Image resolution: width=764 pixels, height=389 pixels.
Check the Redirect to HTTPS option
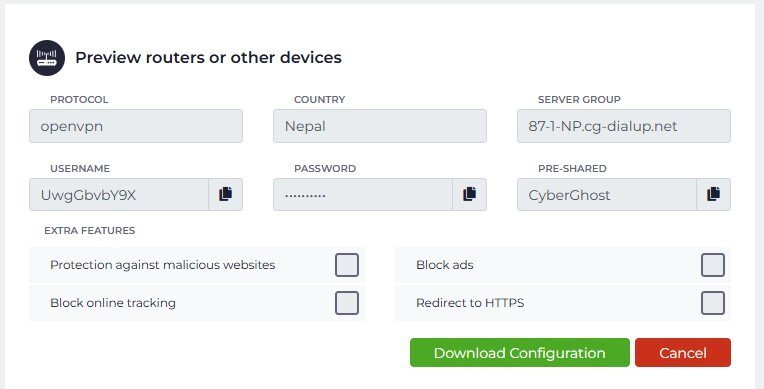(713, 303)
